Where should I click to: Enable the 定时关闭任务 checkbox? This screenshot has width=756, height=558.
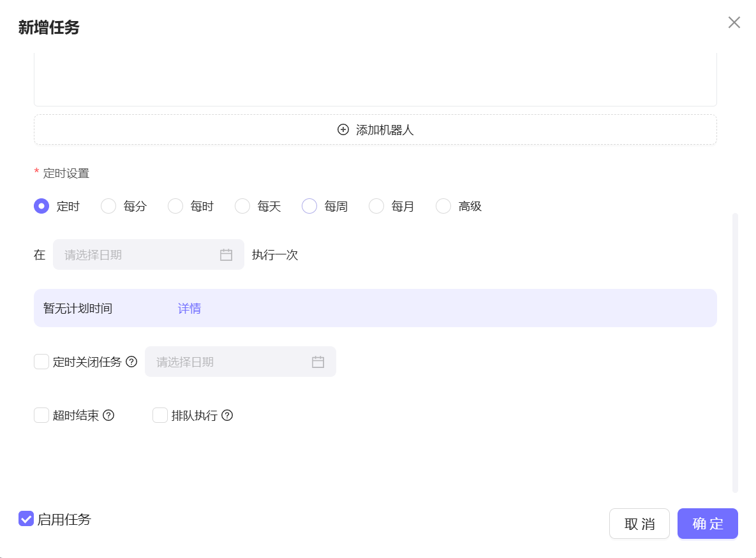pos(41,362)
